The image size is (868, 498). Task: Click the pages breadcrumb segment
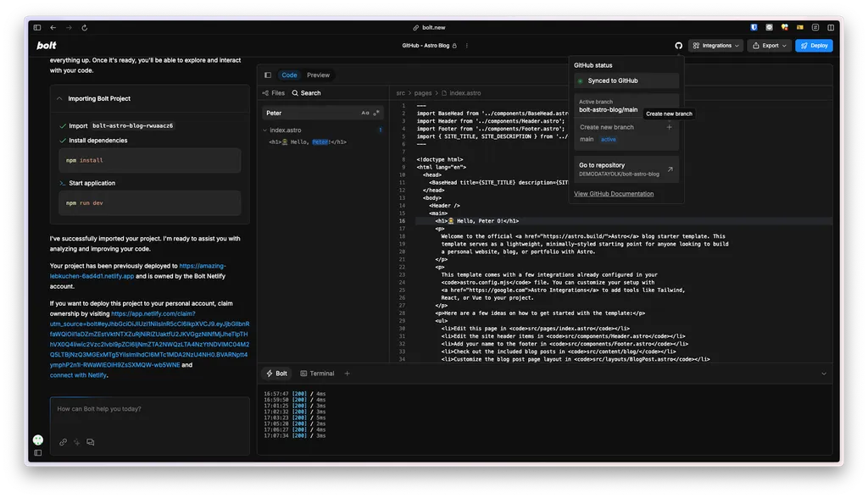pyautogui.click(x=423, y=93)
